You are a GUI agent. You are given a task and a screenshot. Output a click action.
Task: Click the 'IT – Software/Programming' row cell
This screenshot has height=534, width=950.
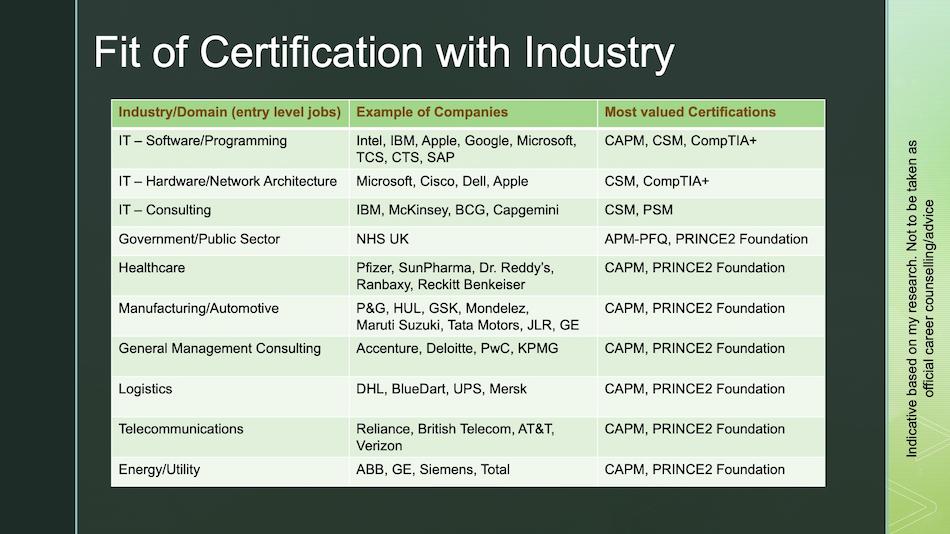click(x=203, y=141)
